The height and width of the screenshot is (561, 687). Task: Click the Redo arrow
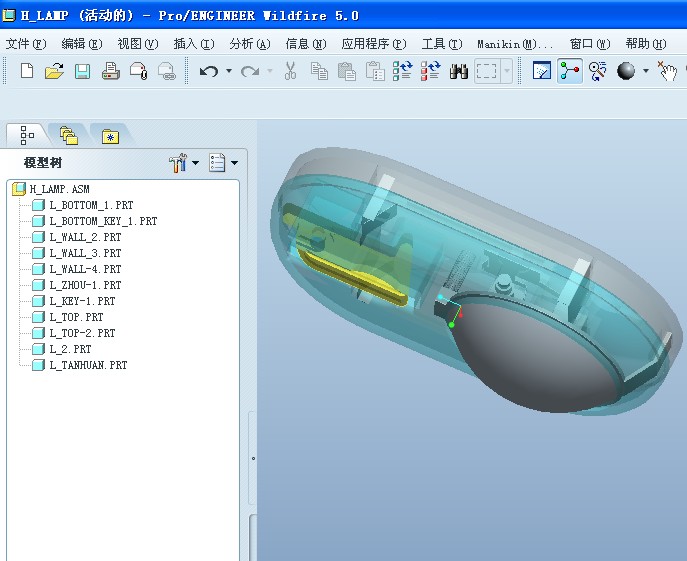click(250, 71)
